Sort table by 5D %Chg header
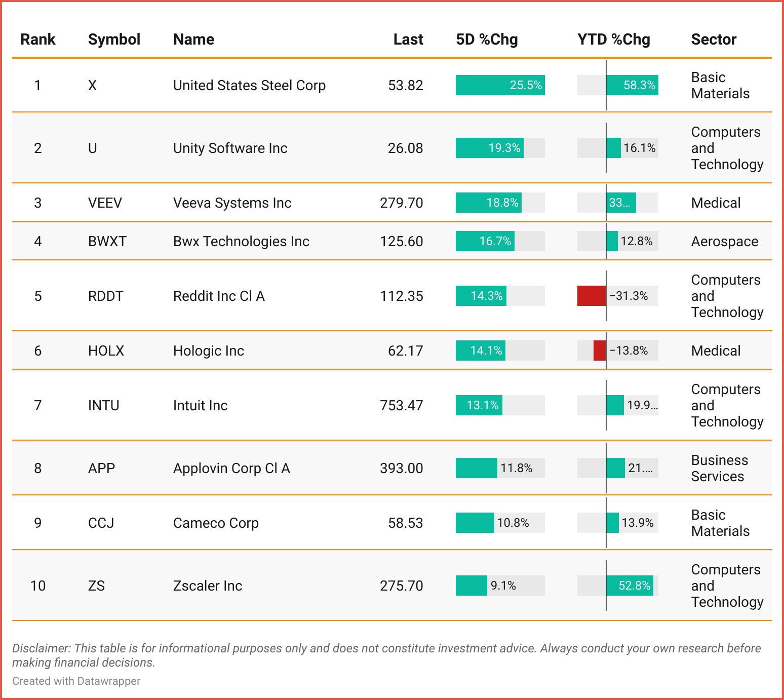Screen dimensions: 784x700 point(487,40)
